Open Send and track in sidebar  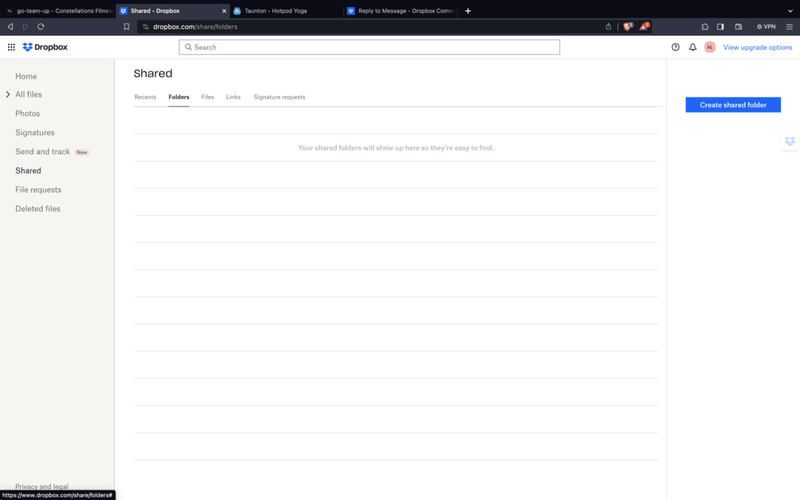(42, 152)
